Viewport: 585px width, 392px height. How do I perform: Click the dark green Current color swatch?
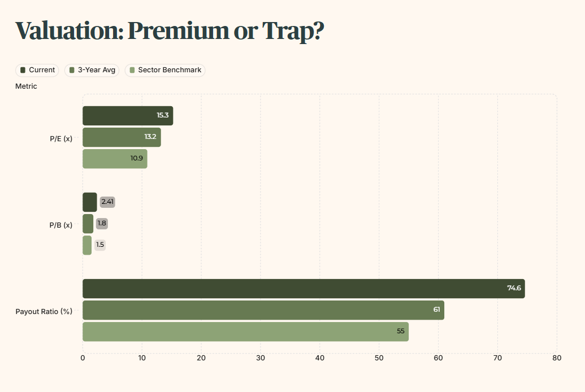tap(23, 70)
